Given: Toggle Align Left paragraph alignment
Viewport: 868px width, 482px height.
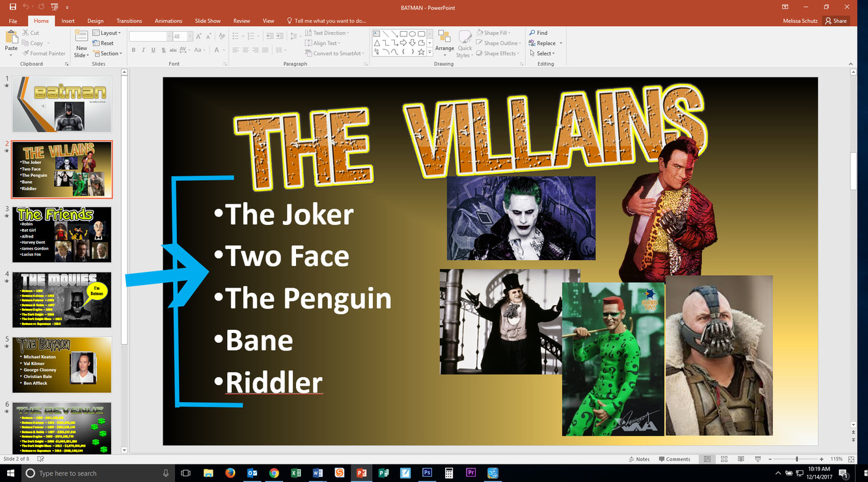Looking at the screenshot, I should (x=236, y=50).
